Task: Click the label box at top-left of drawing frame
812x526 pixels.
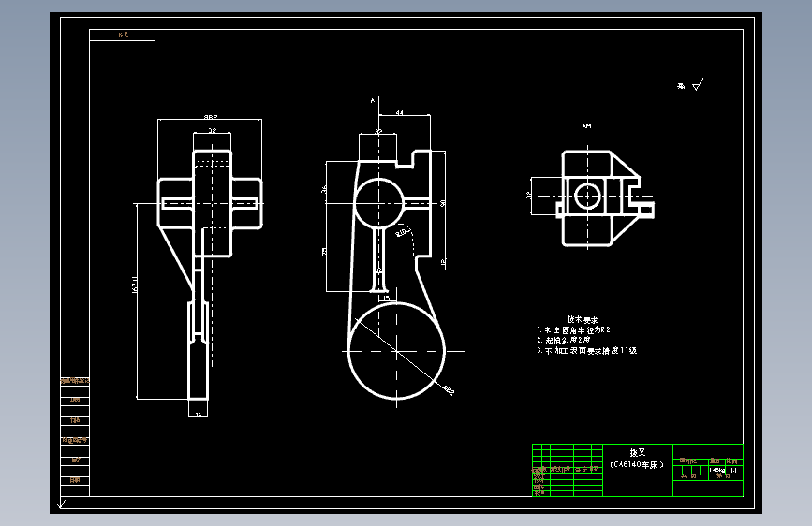Action: 122,35
